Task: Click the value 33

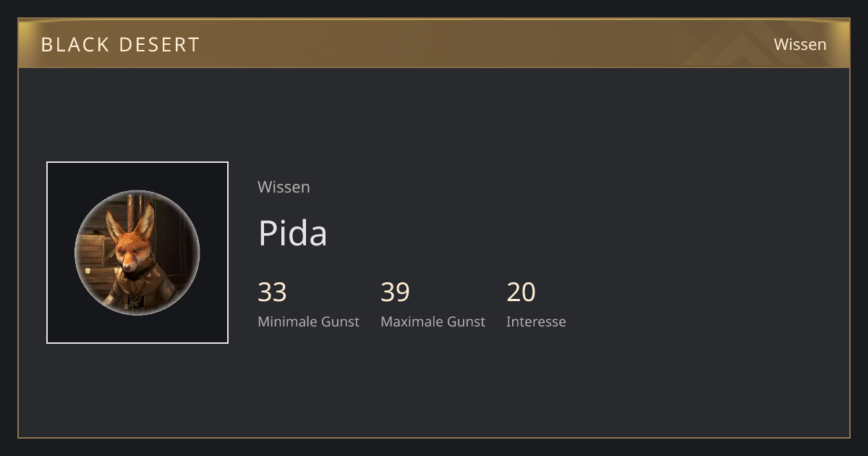Action: (272, 292)
